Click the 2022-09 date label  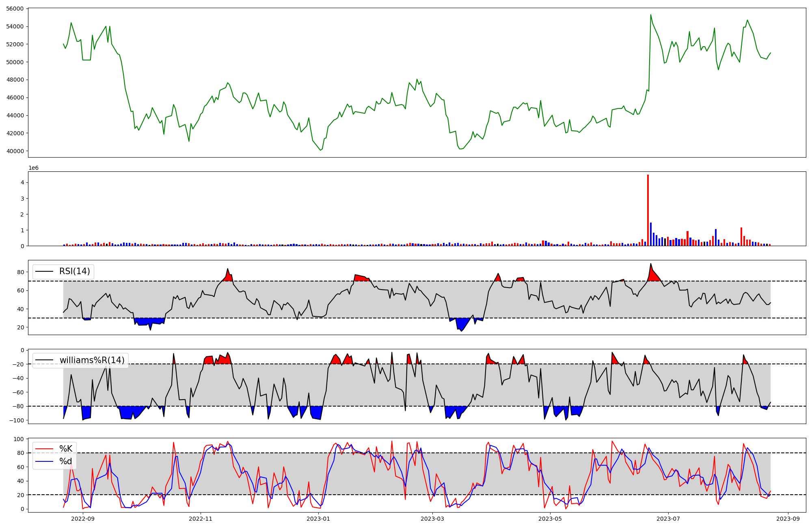(83, 519)
